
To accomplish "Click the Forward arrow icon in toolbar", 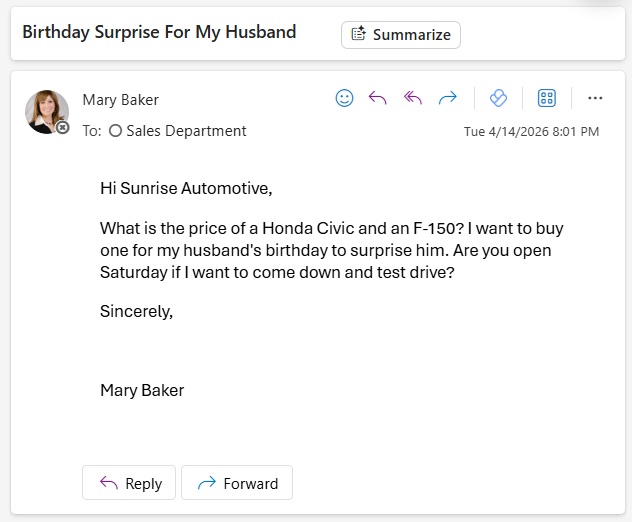I will tap(448, 98).
